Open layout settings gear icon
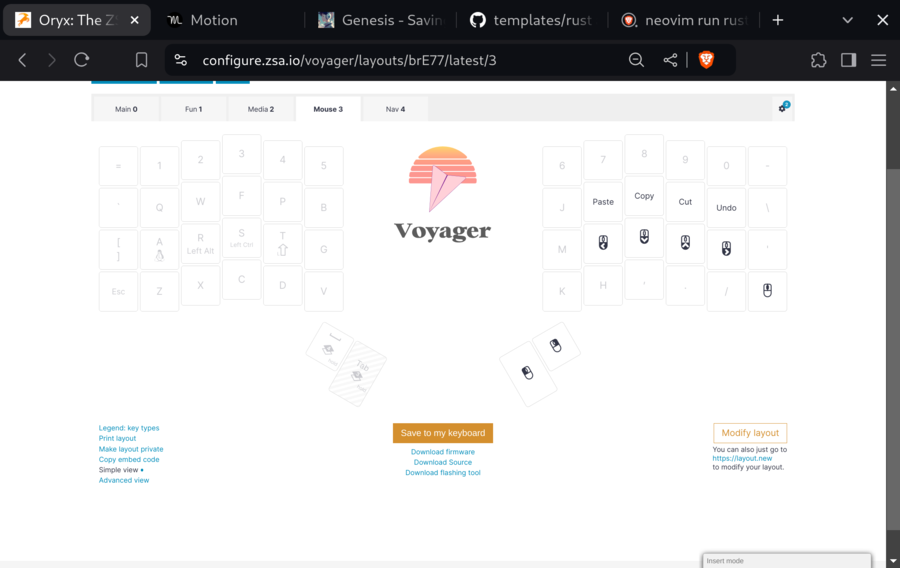900x568 pixels. [x=783, y=108]
